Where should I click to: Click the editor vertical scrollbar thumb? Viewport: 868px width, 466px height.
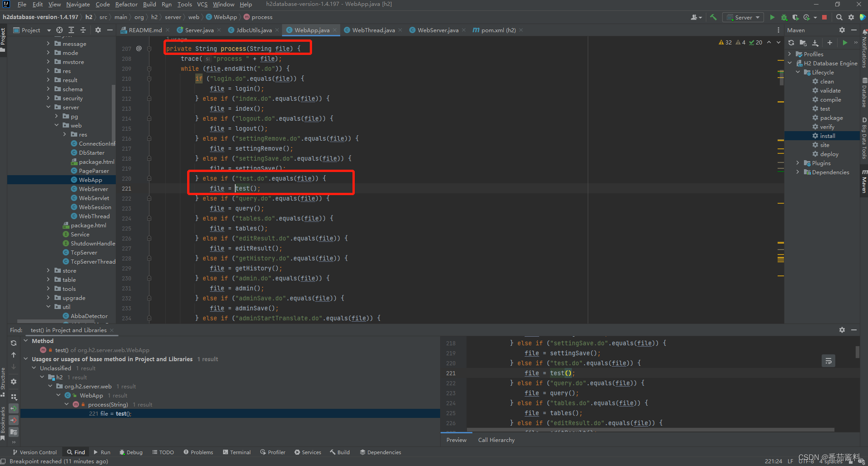point(781,77)
